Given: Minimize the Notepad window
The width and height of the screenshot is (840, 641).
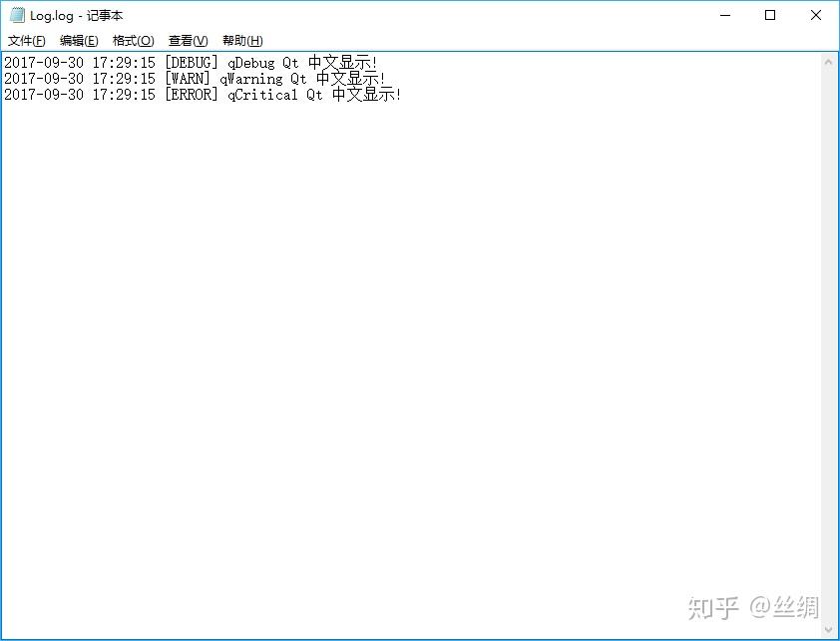Looking at the screenshot, I should click(724, 15).
